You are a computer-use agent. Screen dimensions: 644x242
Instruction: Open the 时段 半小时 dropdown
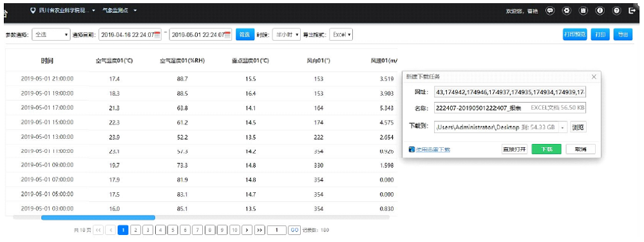[287, 35]
